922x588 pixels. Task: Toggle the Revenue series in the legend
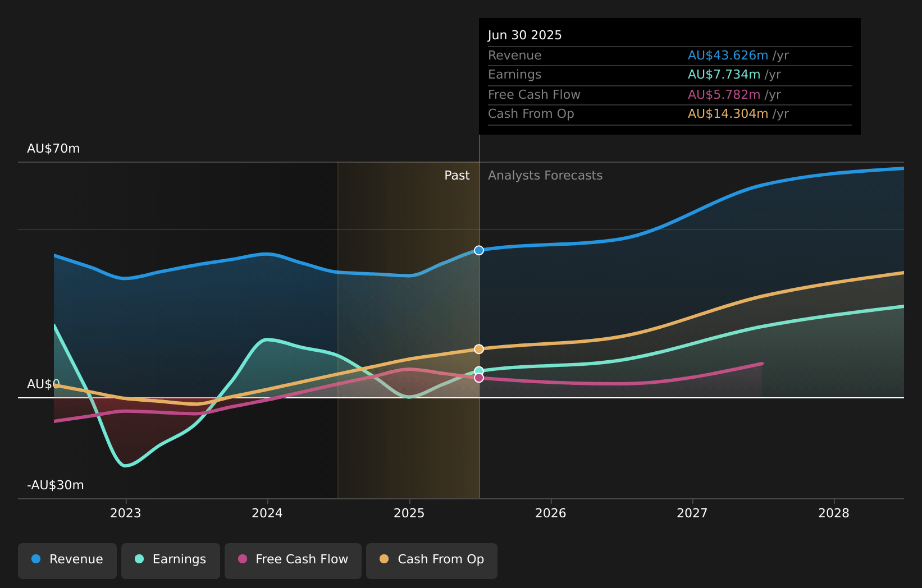click(x=67, y=560)
